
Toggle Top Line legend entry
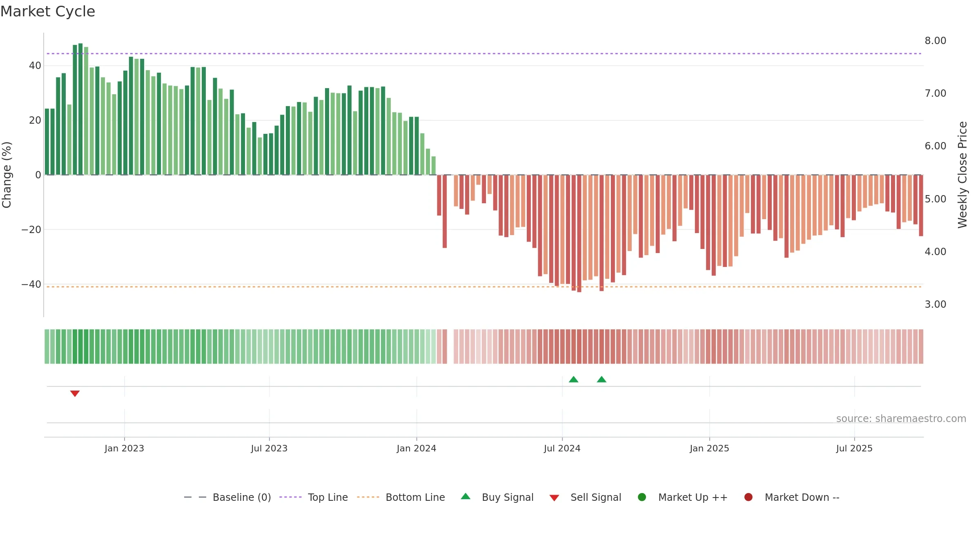(x=314, y=497)
